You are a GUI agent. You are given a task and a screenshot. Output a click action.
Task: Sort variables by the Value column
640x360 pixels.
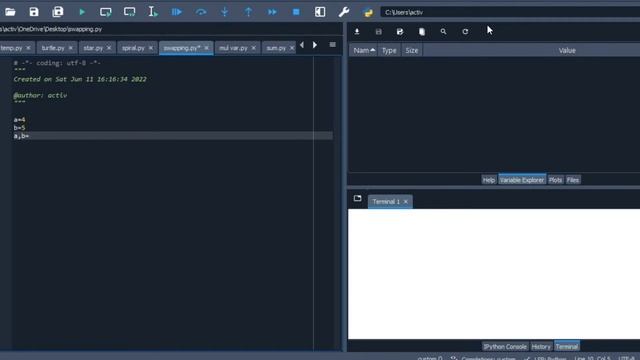567,50
